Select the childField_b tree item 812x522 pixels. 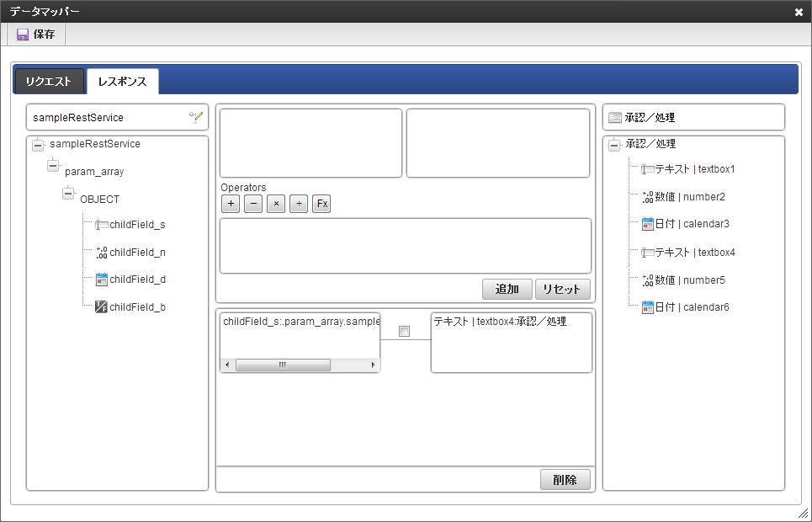tap(137, 306)
